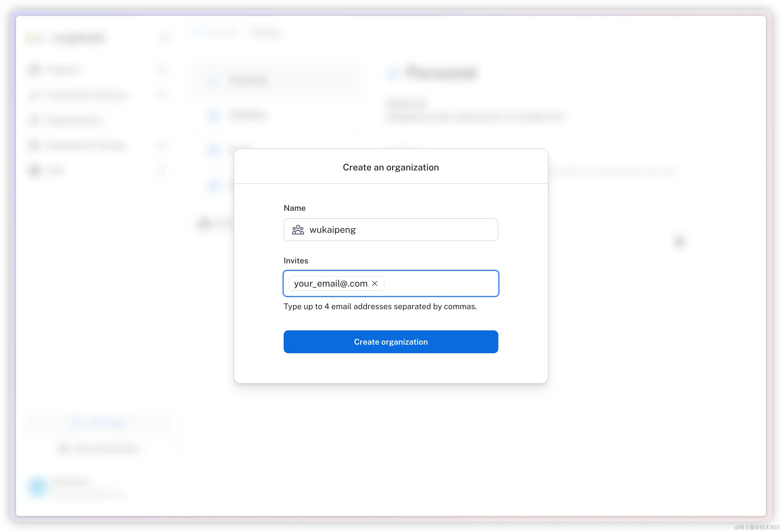Click the Create organization button
The width and height of the screenshot is (782, 532).
[391, 342]
